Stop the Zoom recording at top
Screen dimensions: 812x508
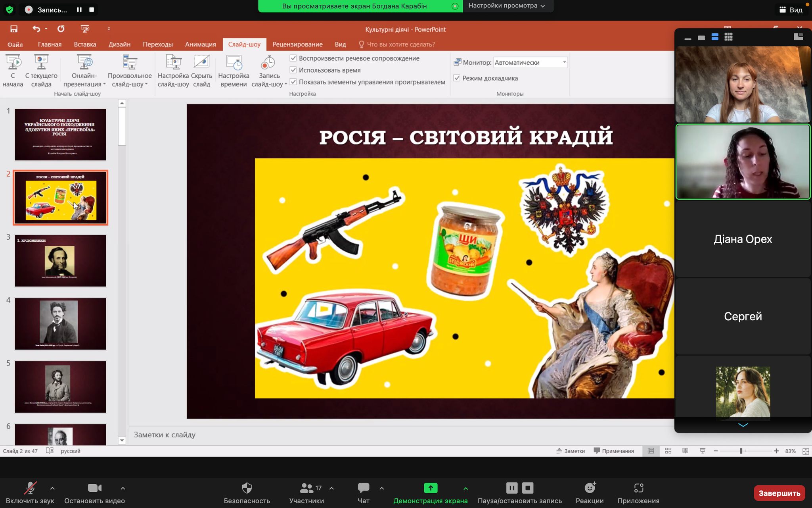click(92, 10)
